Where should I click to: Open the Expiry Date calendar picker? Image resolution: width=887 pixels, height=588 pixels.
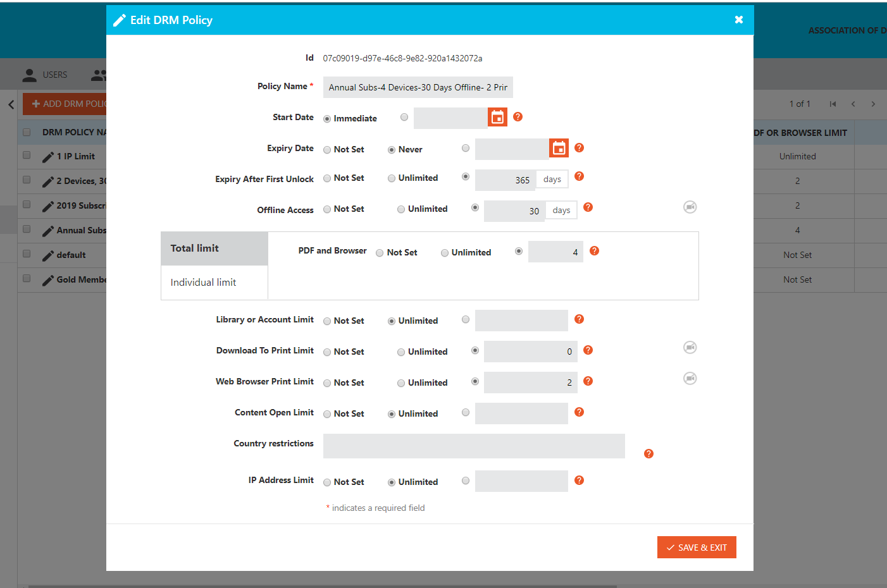pyautogui.click(x=559, y=149)
